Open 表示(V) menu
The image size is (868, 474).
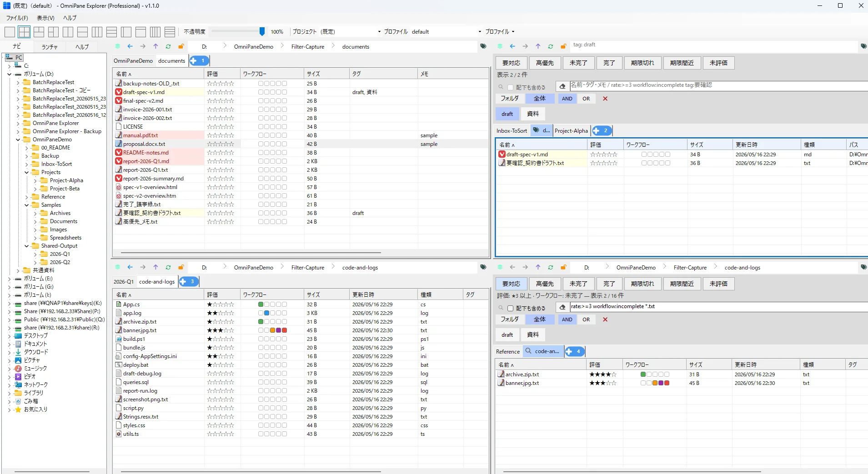tap(45, 18)
